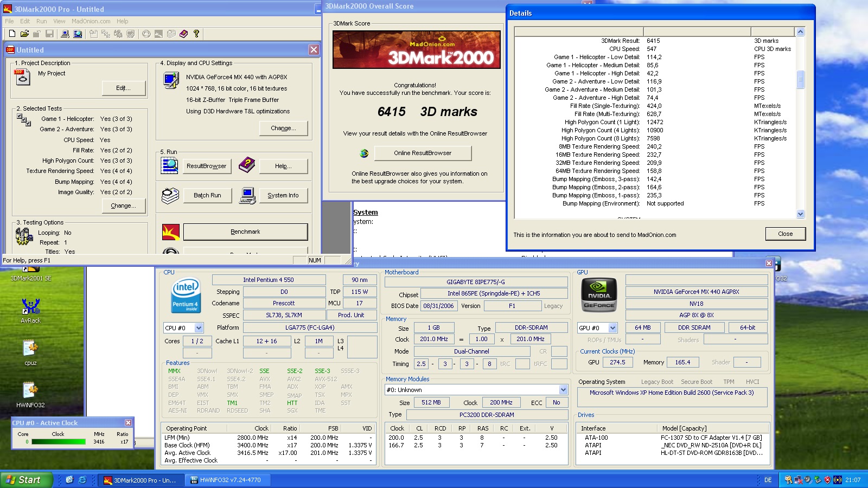The height and width of the screenshot is (488, 868).
Task: Open the View menu
Action: (x=59, y=21)
